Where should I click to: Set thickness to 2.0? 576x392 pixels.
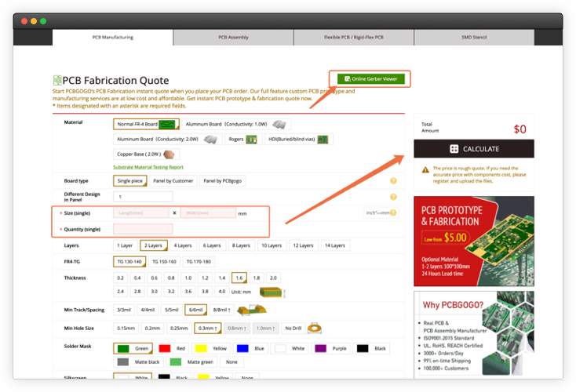tap(273, 278)
